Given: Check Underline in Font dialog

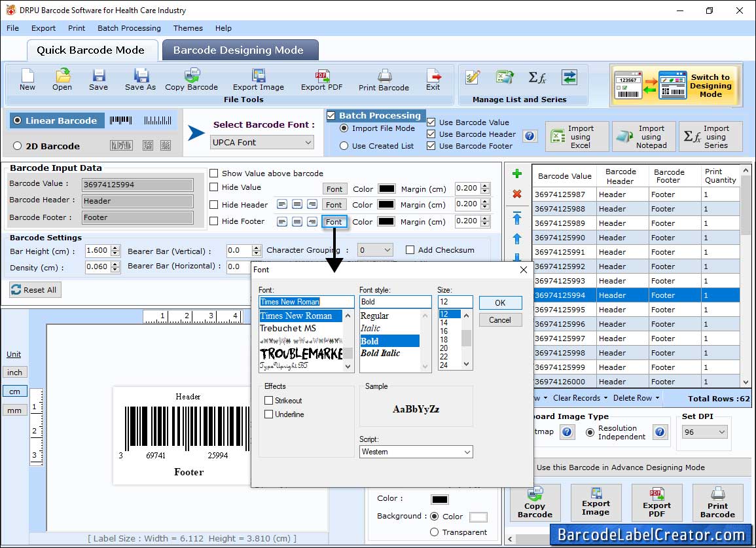Looking at the screenshot, I should point(268,414).
